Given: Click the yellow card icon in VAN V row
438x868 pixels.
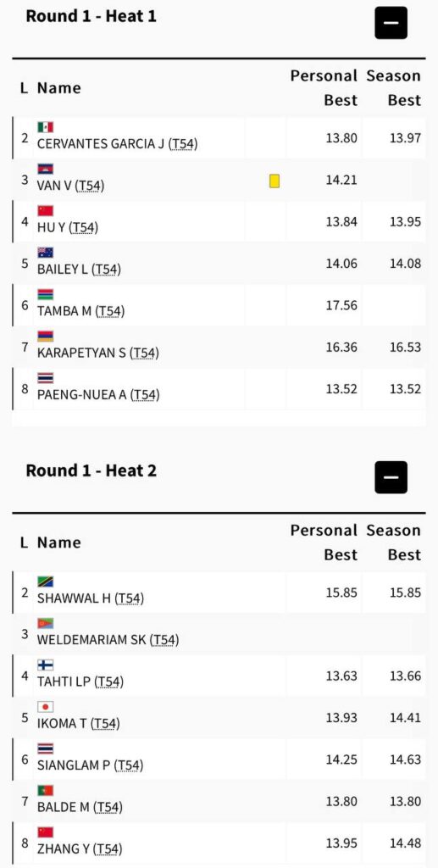Looking at the screenshot, I should coord(274,181).
